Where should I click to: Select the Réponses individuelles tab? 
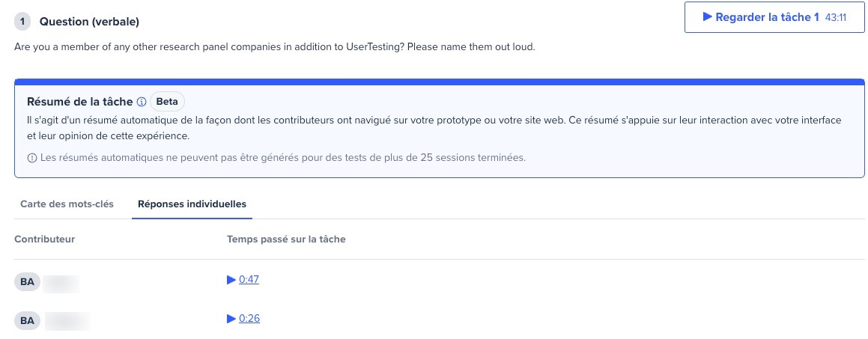click(192, 204)
